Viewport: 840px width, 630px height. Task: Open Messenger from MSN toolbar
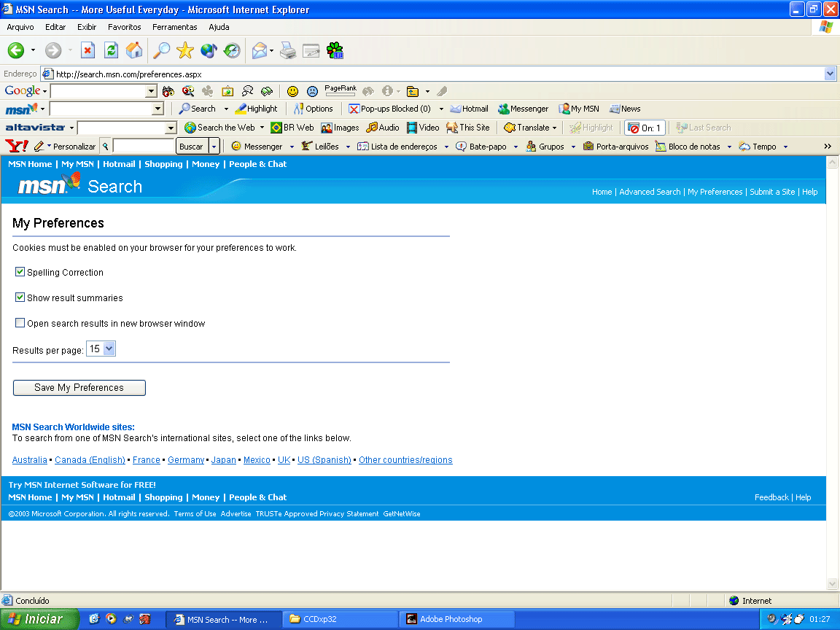pos(524,109)
